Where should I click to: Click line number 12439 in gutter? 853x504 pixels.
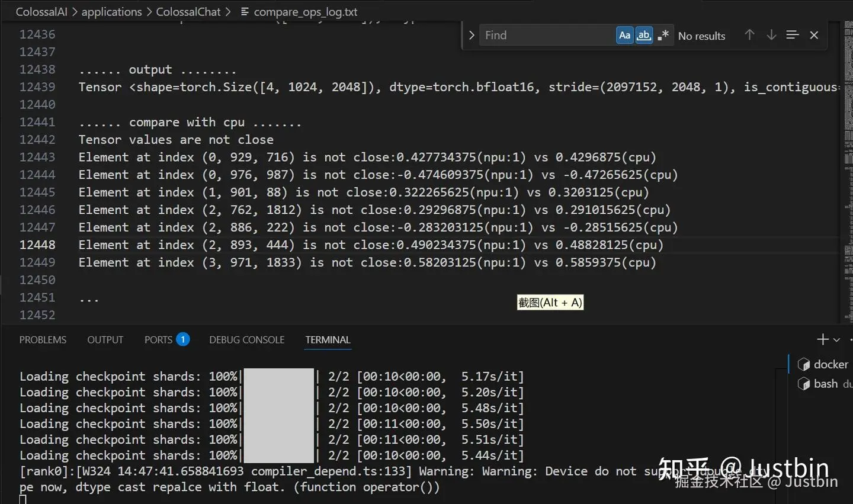(x=37, y=87)
